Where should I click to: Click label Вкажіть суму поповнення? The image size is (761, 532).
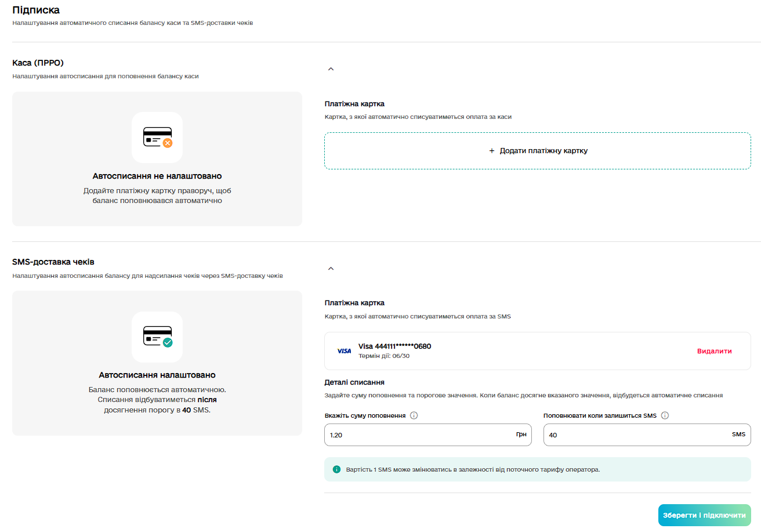tap(365, 415)
